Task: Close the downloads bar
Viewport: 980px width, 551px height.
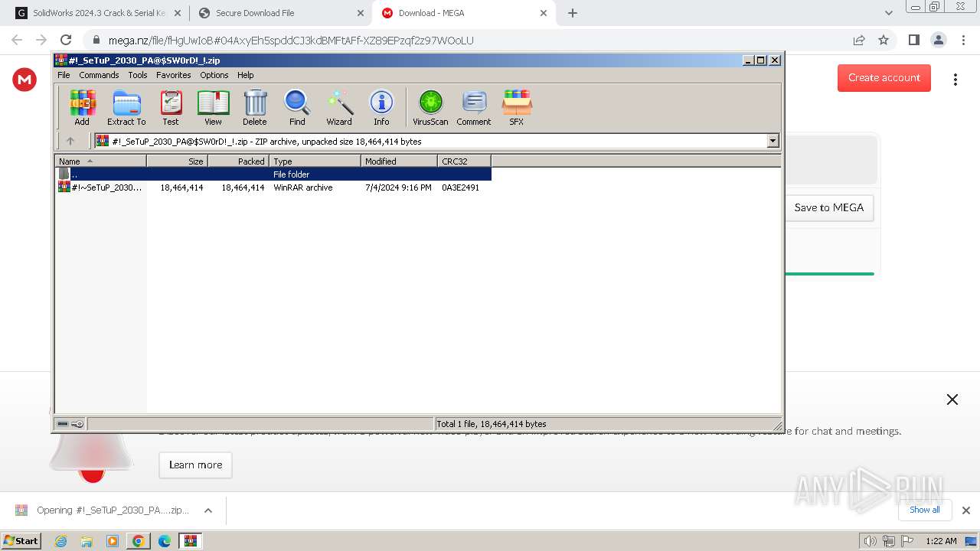Action: click(x=966, y=510)
